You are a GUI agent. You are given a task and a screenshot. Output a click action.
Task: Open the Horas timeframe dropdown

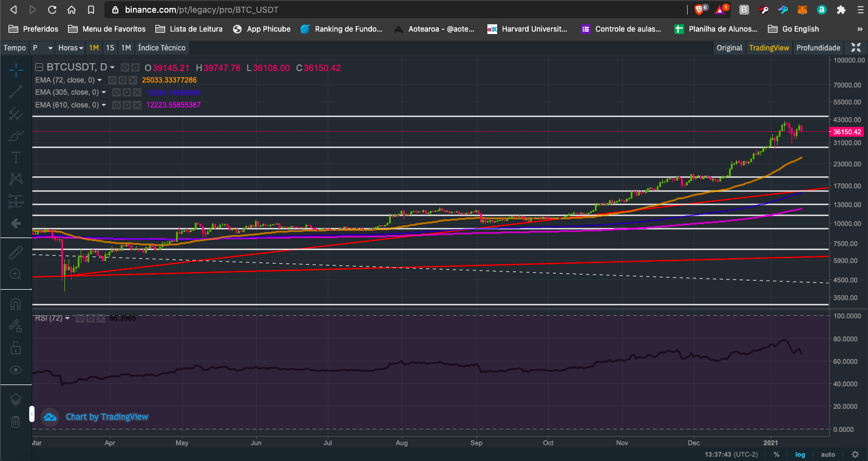pos(71,48)
